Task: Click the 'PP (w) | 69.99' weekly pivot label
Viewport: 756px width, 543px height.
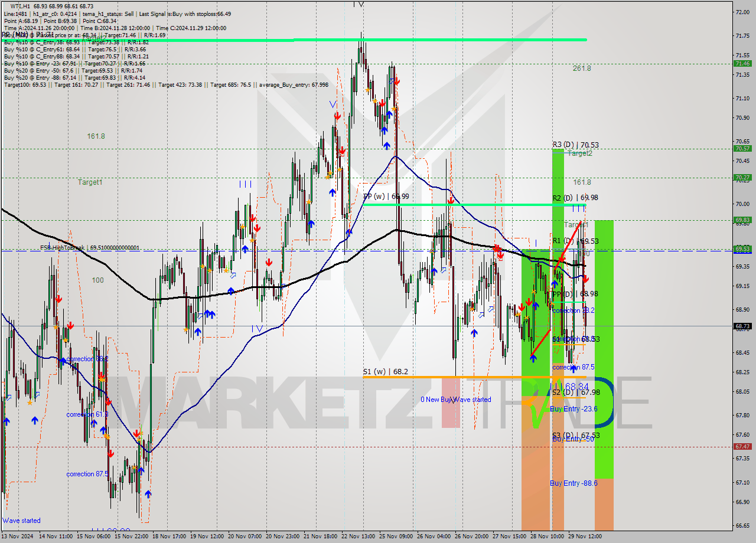Action: click(x=386, y=197)
